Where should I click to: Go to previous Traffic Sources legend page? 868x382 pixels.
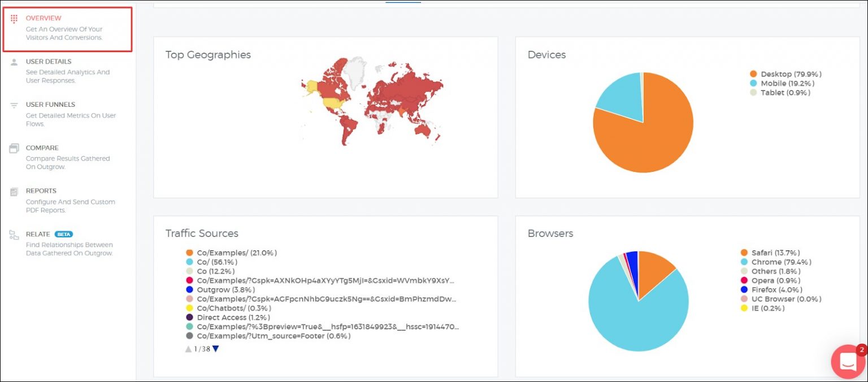188,349
